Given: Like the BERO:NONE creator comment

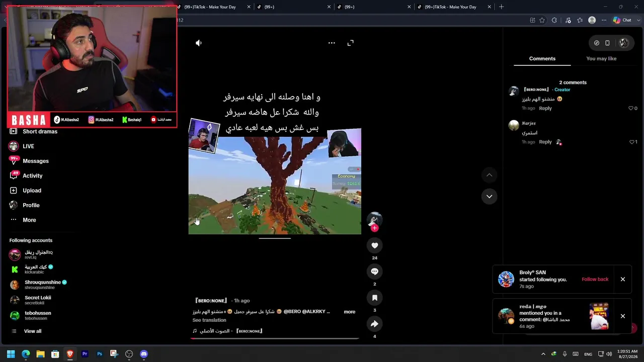Looking at the screenshot, I should (631, 109).
